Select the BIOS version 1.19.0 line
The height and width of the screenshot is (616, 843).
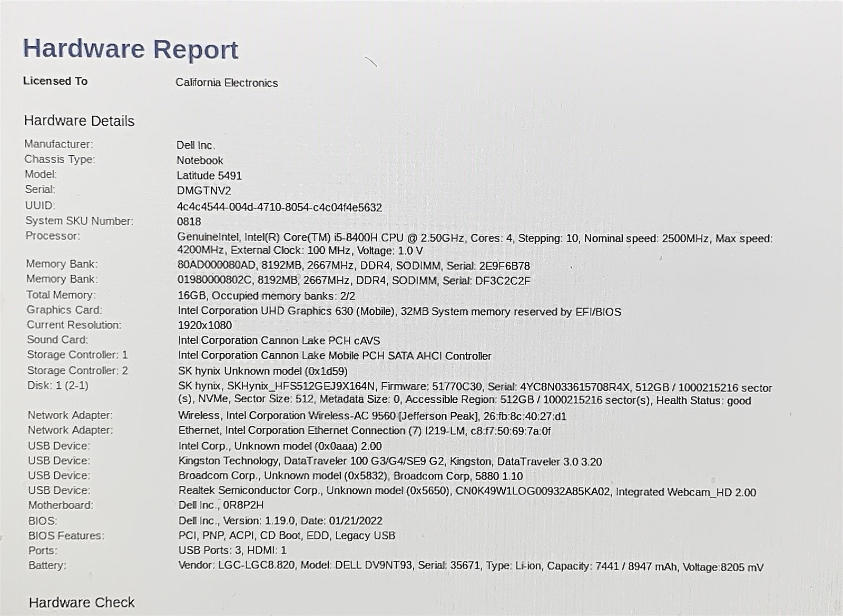[280, 521]
